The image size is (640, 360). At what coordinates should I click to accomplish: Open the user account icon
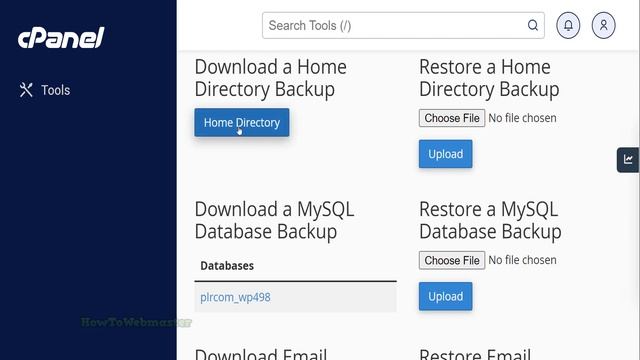pyautogui.click(x=604, y=25)
